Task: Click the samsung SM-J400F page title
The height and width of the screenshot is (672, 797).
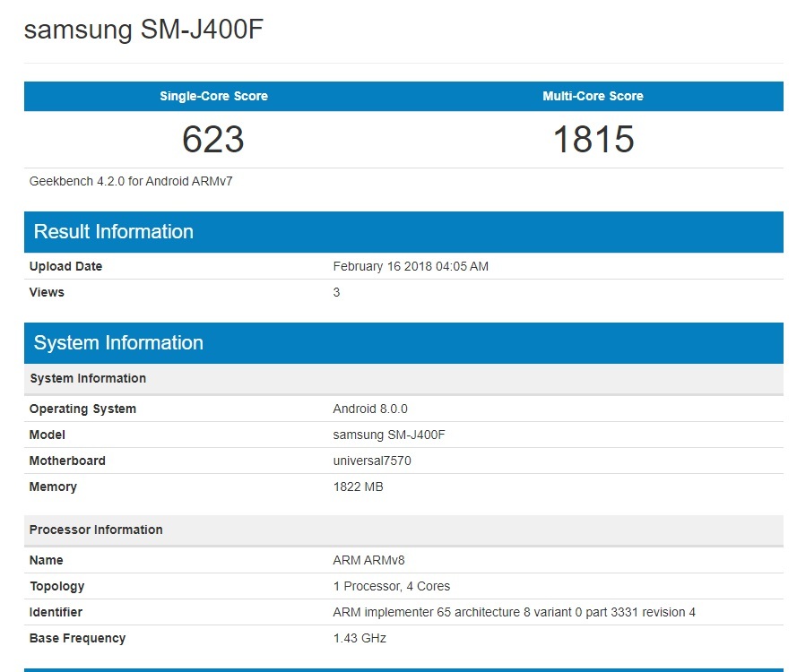Action: 143,30
